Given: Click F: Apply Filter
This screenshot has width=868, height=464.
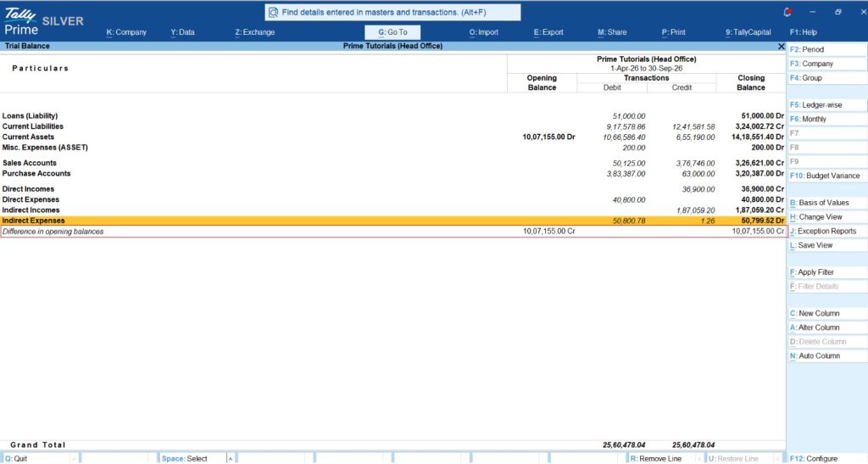Looking at the screenshot, I should (x=827, y=272).
